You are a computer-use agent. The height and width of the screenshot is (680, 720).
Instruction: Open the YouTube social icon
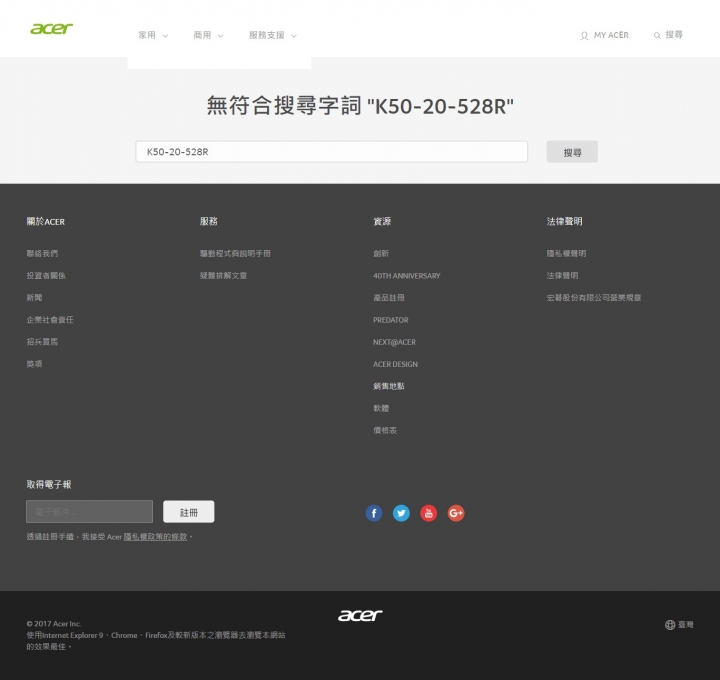click(428, 513)
